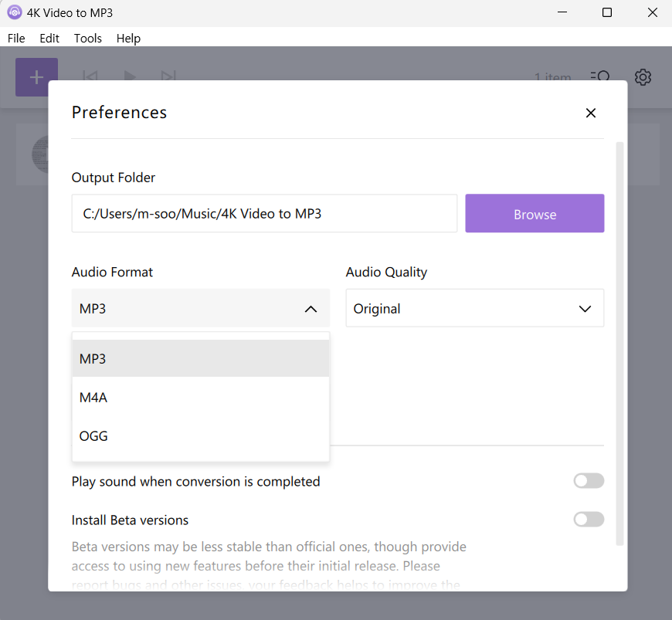Click the '1 item' counter text
This screenshot has height=620, width=672.
pyautogui.click(x=552, y=77)
